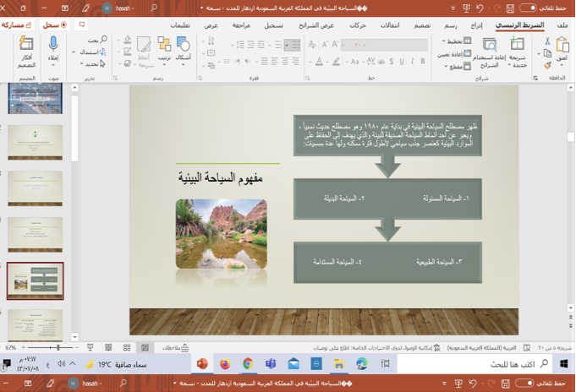Click the Undo arrow icon
The image size is (576, 392).
coord(480,8)
